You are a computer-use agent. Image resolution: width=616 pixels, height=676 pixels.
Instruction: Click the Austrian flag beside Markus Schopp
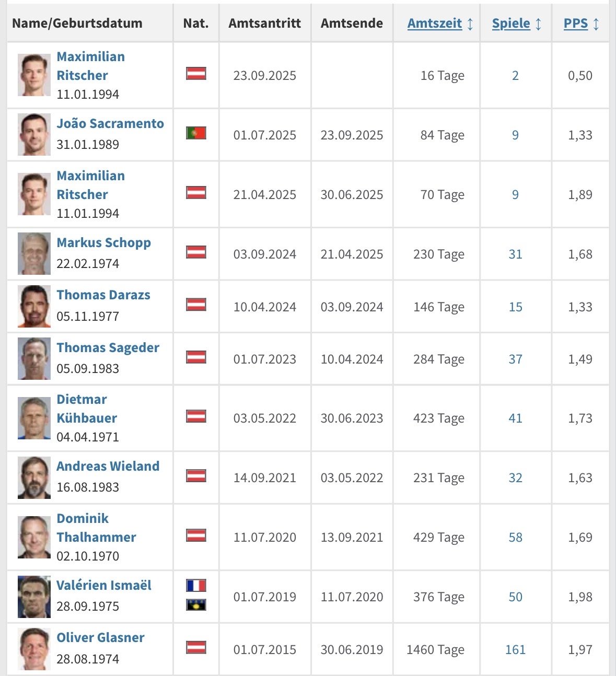coord(196,252)
